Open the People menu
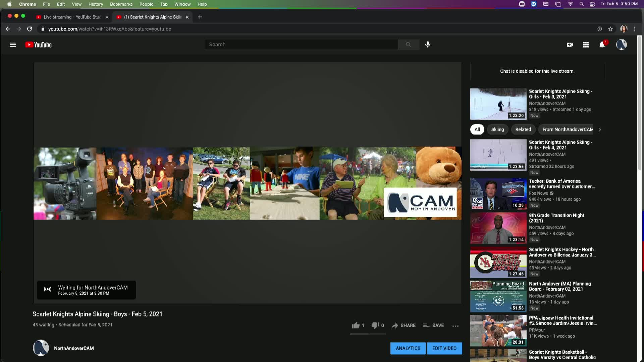 (x=146, y=4)
